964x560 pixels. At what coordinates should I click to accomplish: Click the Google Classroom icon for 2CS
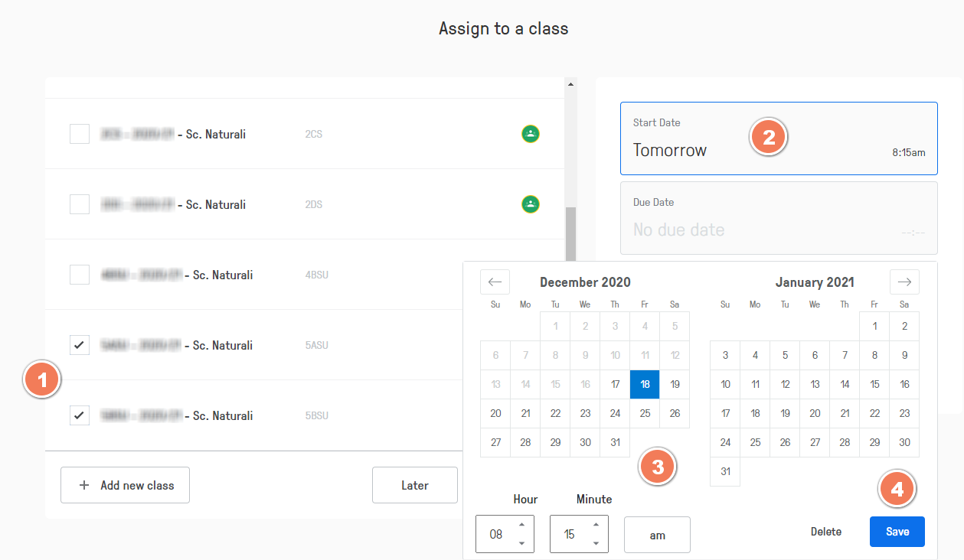[x=530, y=134]
